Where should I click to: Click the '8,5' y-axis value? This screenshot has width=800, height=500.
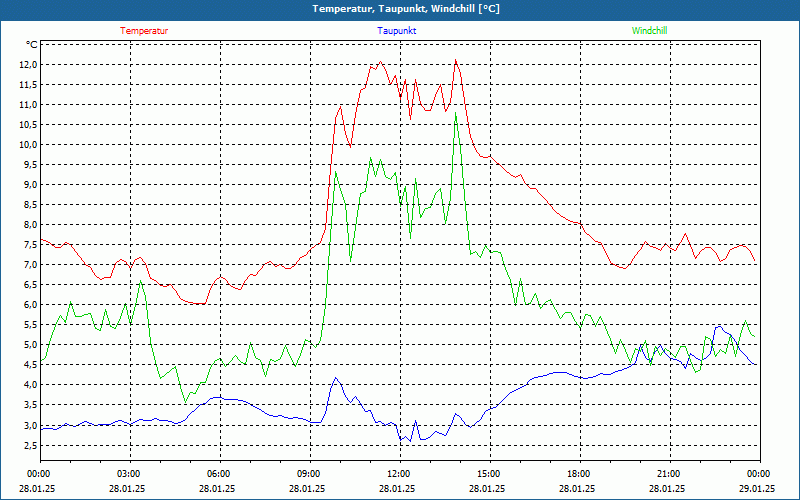(x=30, y=205)
